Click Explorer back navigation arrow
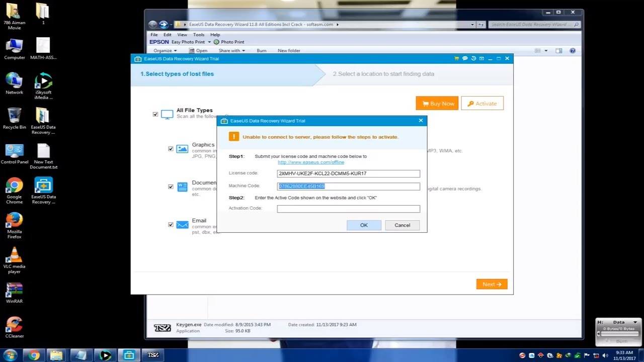Image resolution: width=644 pixels, height=362 pixels. [153, 24]
